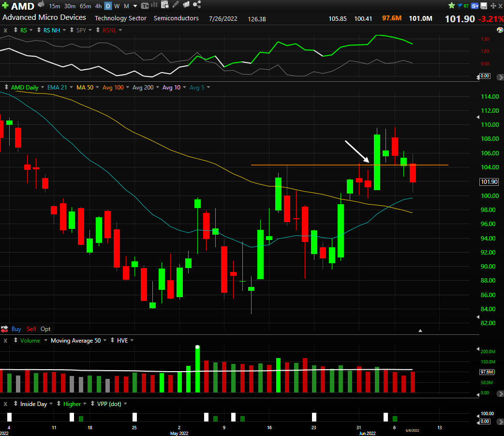This screenshot has height=436, width=504.
Task: Open the RSNL indicator label
Action: (x=109, y=30)
